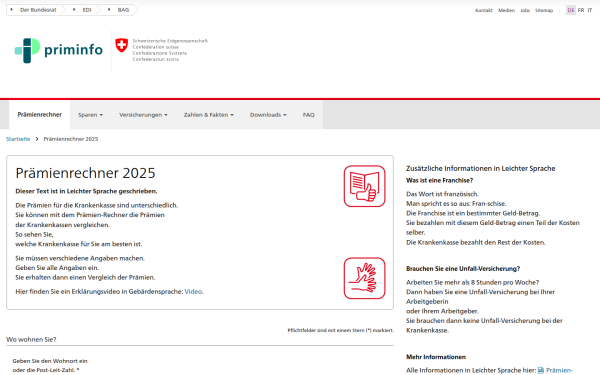Expand the Versicherungen dropdown menu
Screen dimensions: 600x375
pos(143,115)
